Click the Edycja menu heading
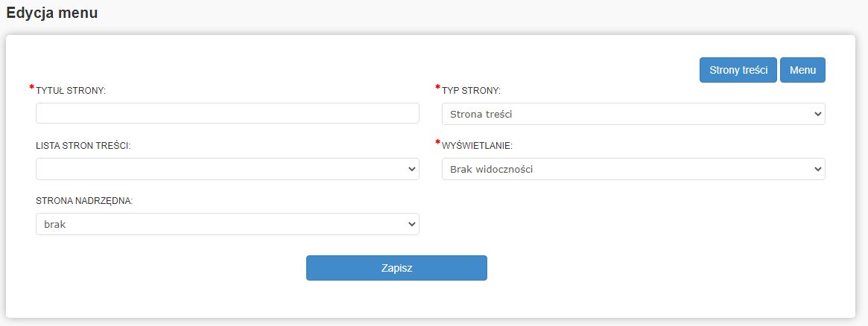868x326 pixels. [x=52, y=13]
